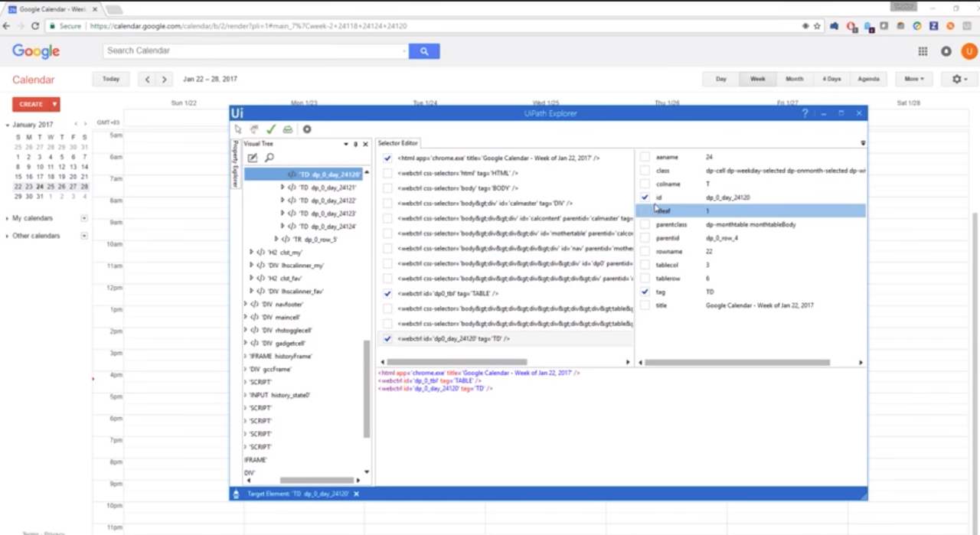Click the Selector Editor horizontal scrollbar
This screenshot has width=980, height=535.
[x=457, y=362]
